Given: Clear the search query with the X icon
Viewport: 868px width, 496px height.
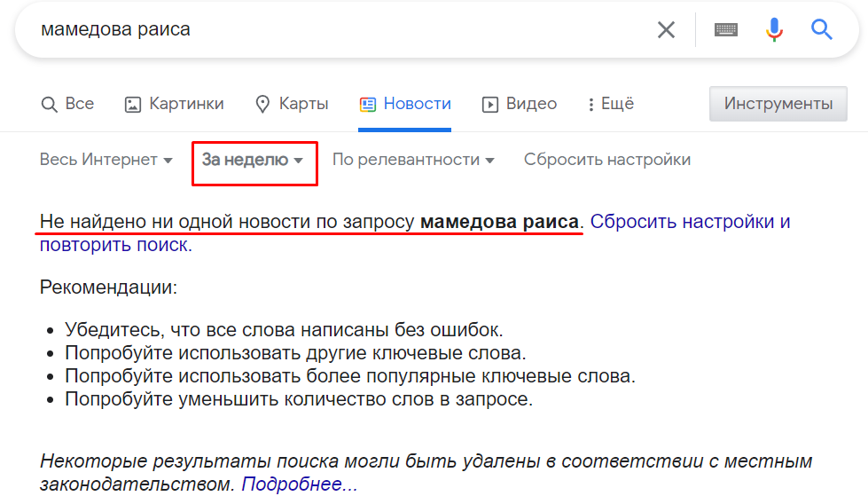Looking at the screenshot, I should pyautogui.click(x=666, y=29).
